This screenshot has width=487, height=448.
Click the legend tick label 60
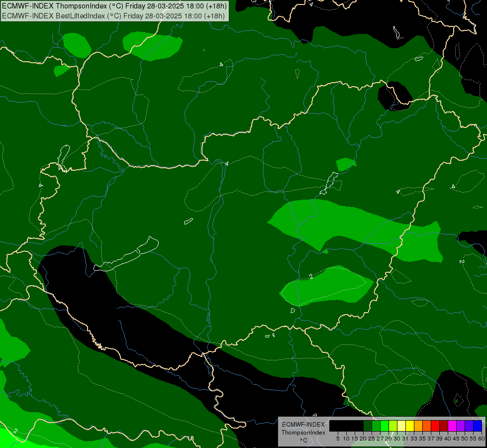481,439
